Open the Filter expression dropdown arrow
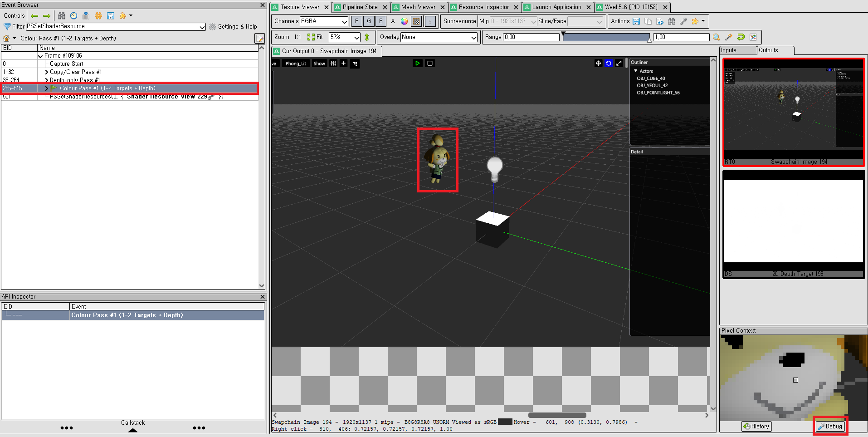 tap(202, 27)
